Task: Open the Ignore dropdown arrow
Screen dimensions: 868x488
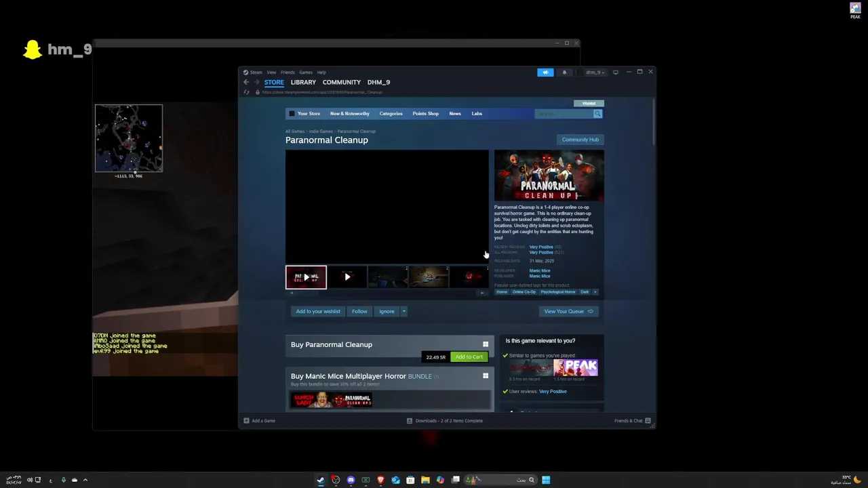Action: click(403, 311)
